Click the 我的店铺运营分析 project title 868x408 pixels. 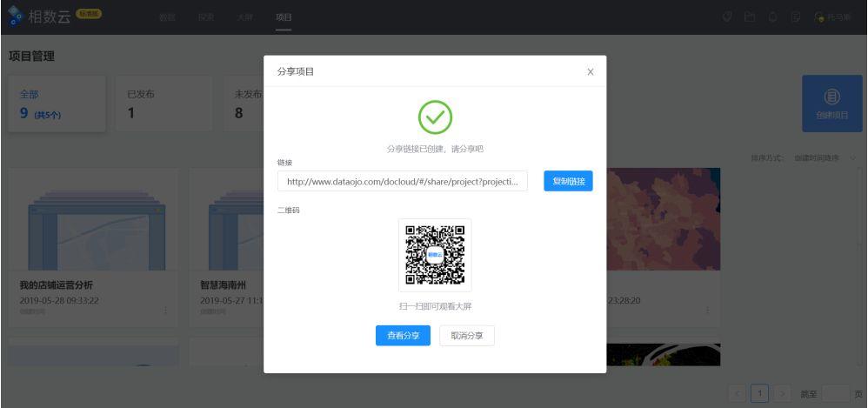tap(57, 285)
